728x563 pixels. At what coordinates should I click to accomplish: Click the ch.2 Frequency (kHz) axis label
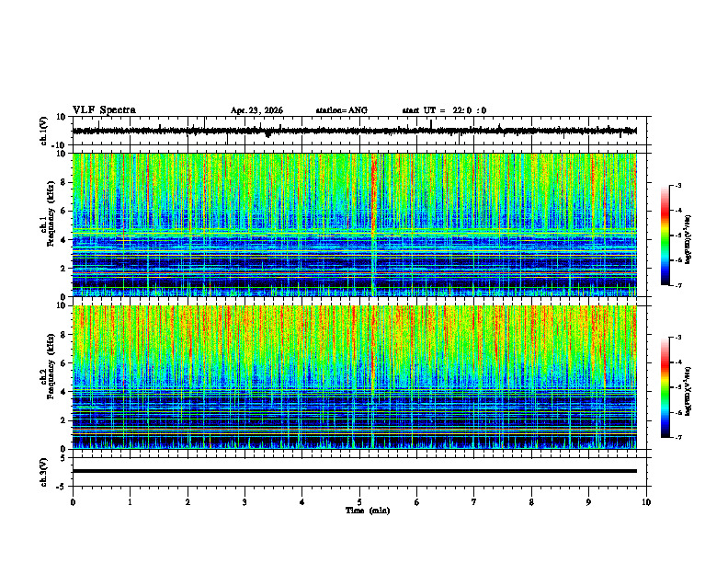47,377
